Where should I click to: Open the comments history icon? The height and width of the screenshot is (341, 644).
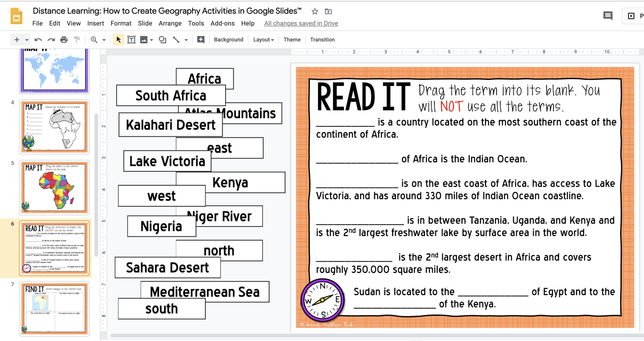pos(608,16)
